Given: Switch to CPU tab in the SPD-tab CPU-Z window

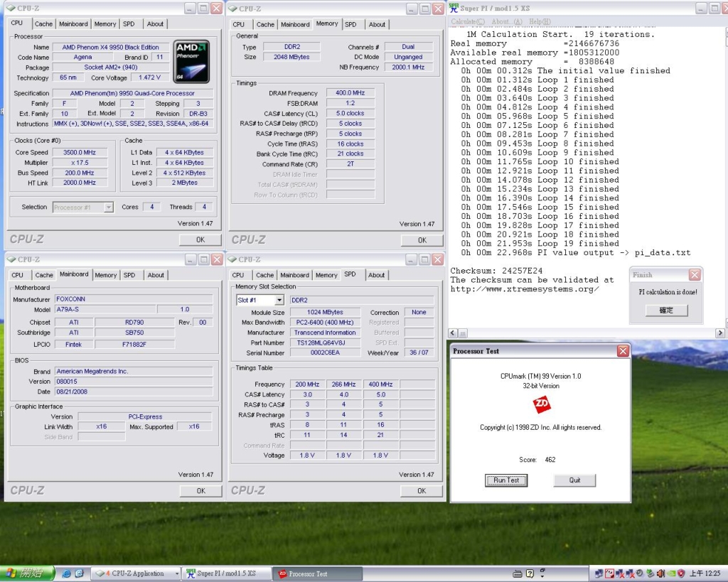Looking at the screenshot, I should tap(237, 275).
